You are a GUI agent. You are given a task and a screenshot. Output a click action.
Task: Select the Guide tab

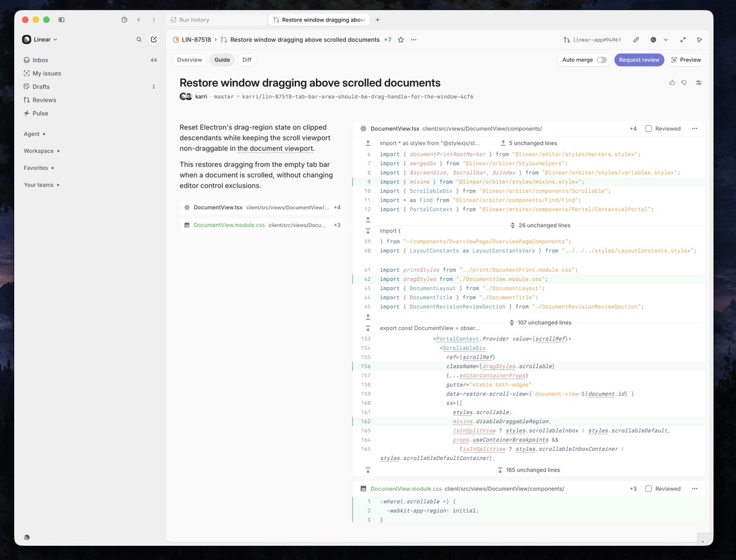[222, 60]
